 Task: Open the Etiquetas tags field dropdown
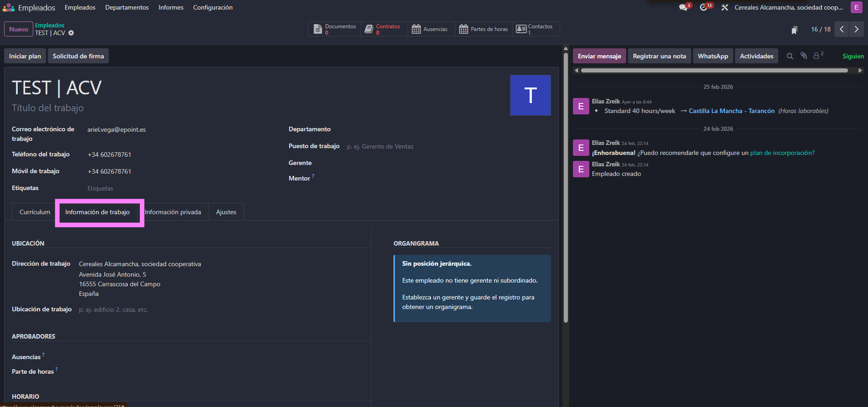(182, 189)
